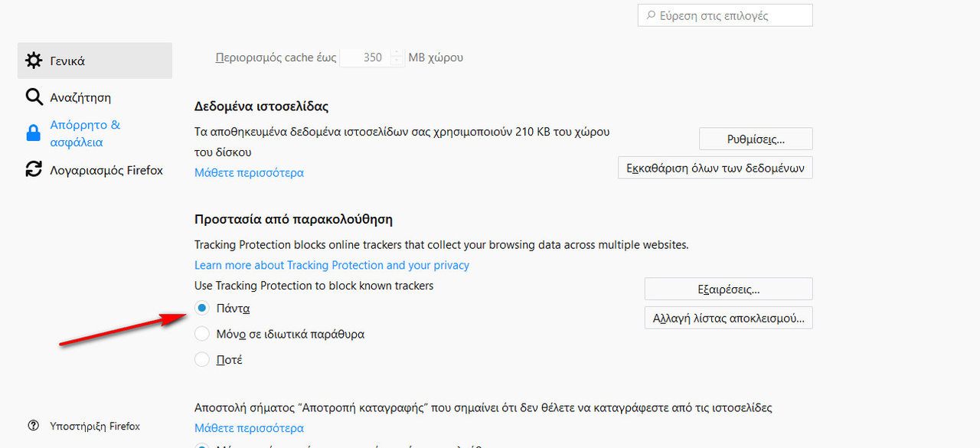Image resolution: width=980 pixels, height=448 pixels.
Task: Open the Εξαιρέσεις... dialog
Action: coord(728,289)
